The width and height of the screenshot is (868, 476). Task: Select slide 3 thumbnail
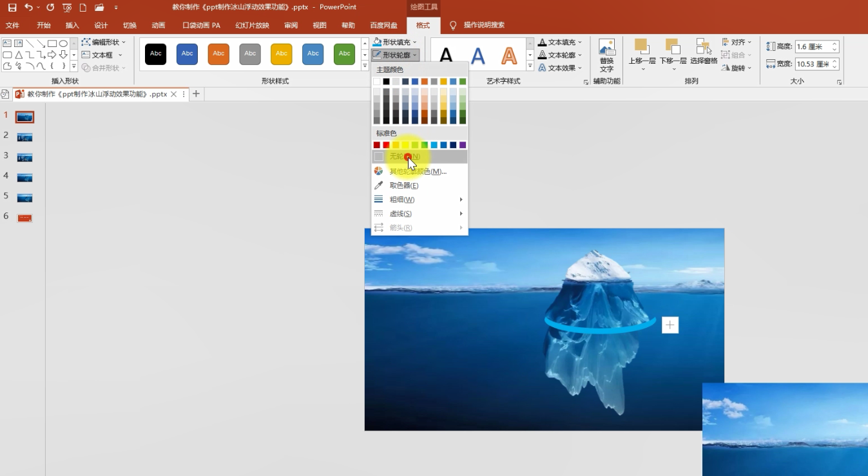pos(25,157)
